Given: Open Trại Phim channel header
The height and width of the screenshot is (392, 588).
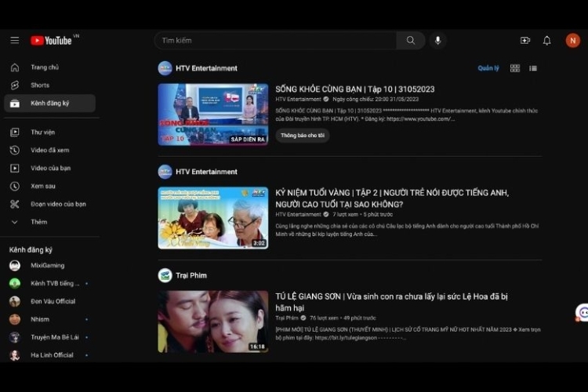Looking at the screenshot, I should 183,275.
